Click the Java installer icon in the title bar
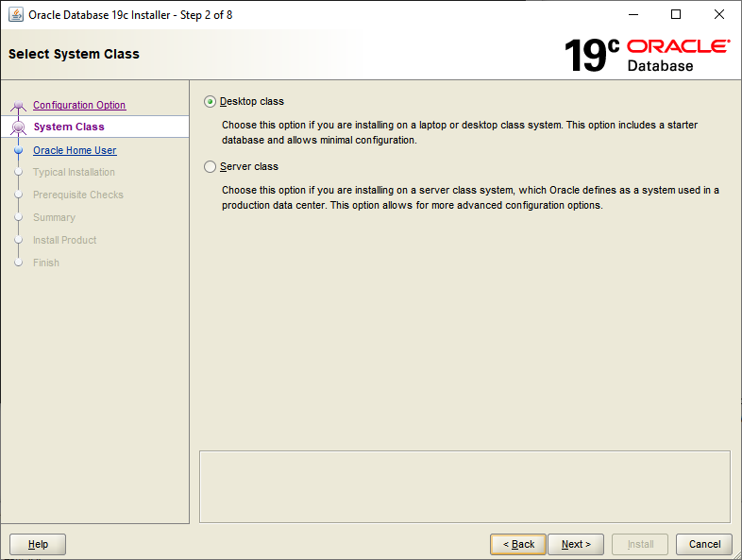This screenshot has width=742, height=560. [16, 15]
